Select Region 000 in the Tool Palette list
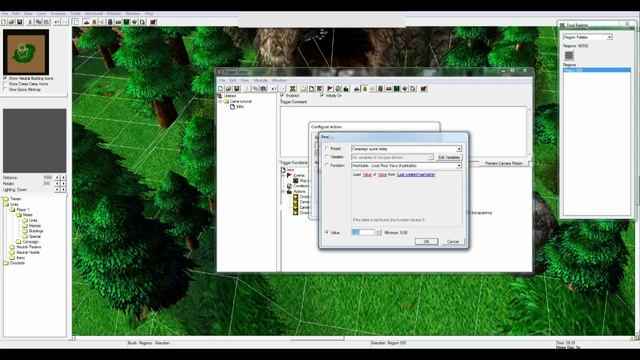Image resolution: width=640 pixels, height=360 pixels. [x=597, y=70]
